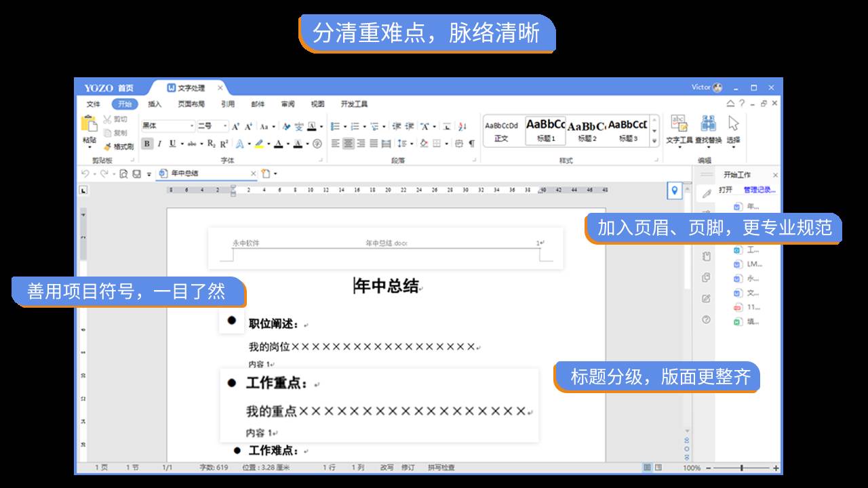
Task: Click the zoom slider in status bar
Action: 741,468
